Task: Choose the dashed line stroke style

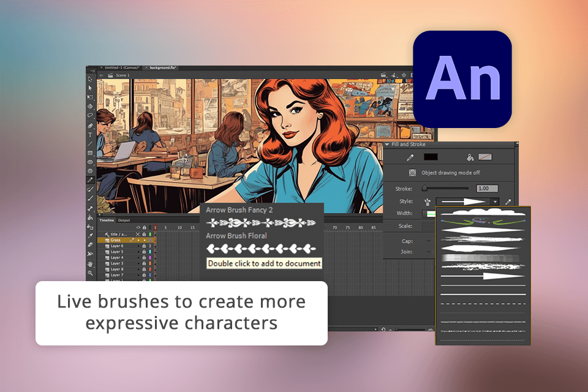Action: [x=483, y=303]
